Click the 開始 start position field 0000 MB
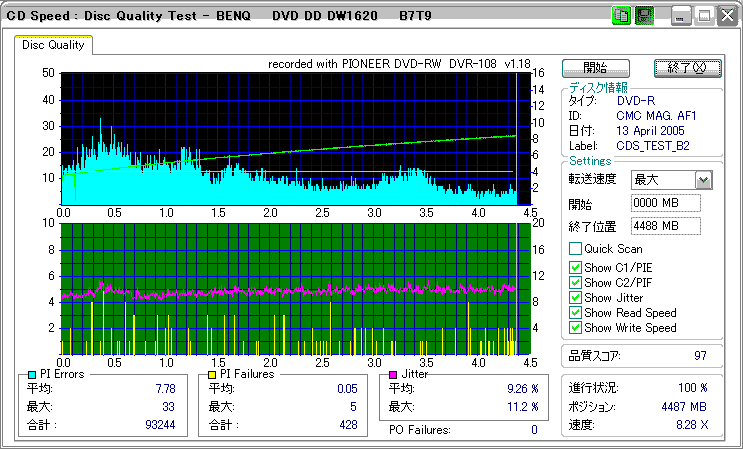The width and height of the screenshot is (743, 449). coord(666,204)
